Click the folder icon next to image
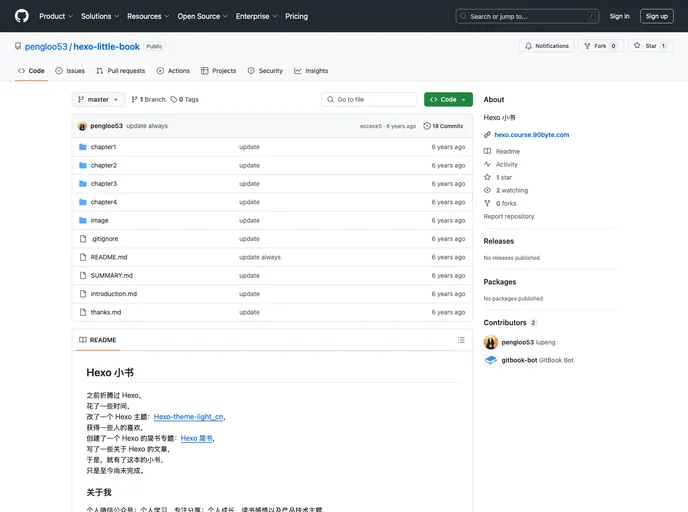This screenshot has height=512, width=688. tap(82, 221)
